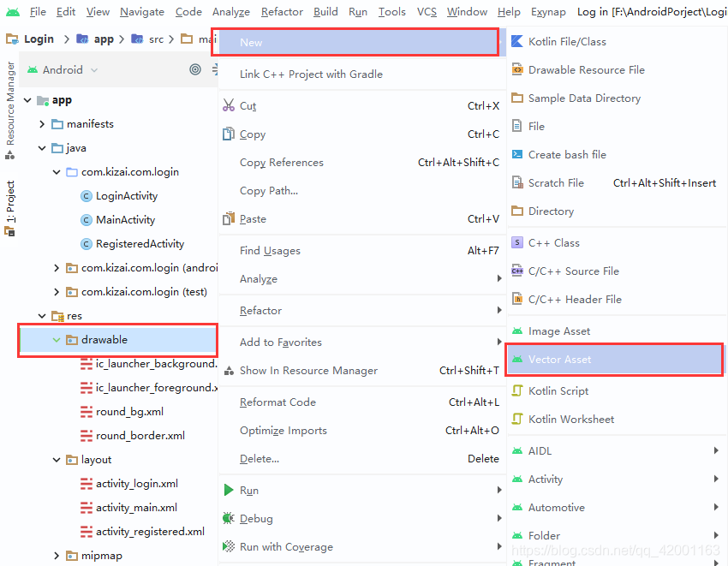Choose Find Usages menu entry
The width and height of the screenshot is (728, 566).
tap(362, 250)
